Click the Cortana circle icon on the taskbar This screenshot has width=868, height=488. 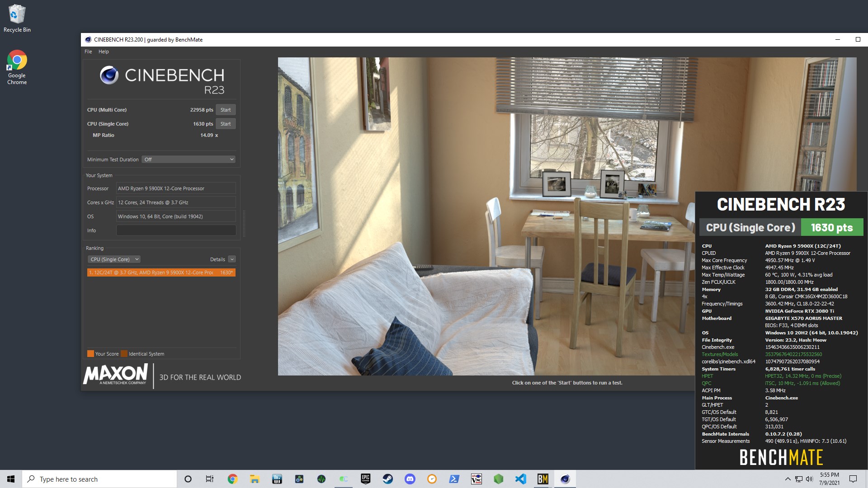point(188,479)
